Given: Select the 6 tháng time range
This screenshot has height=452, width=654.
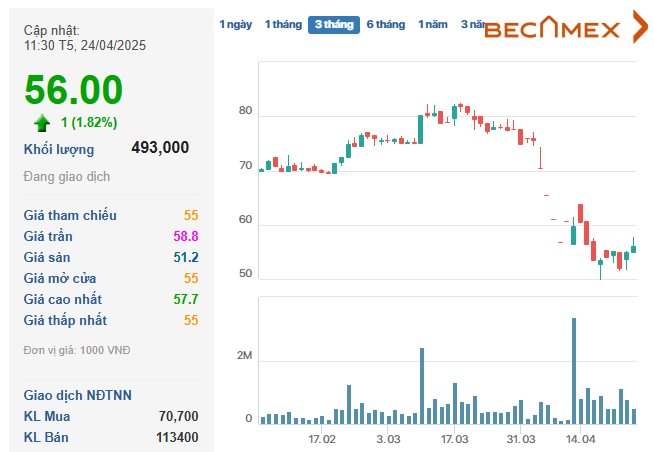Looking at the screenshot, I should point(385,24).
